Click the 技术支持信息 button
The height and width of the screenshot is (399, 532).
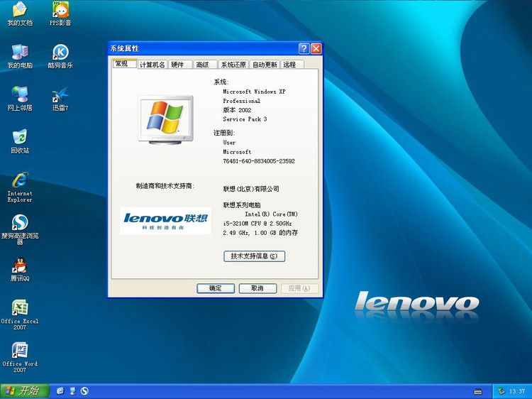[254, 256]
